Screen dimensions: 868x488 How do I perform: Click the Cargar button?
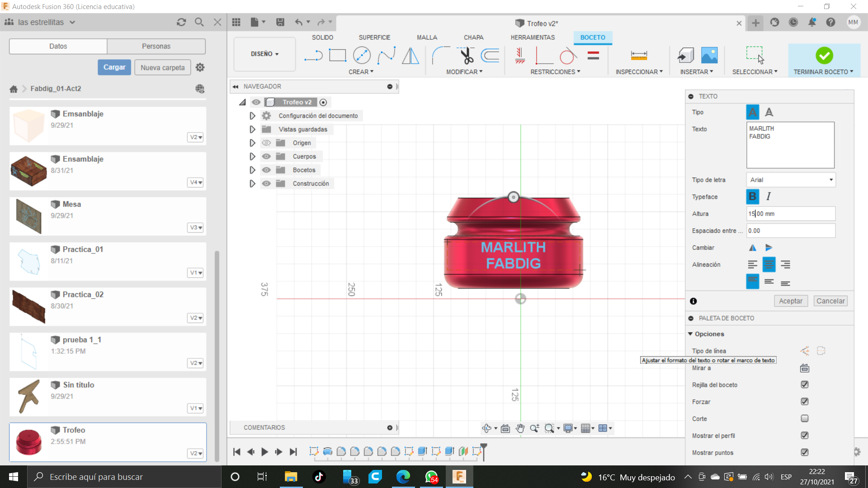(114, 67)
